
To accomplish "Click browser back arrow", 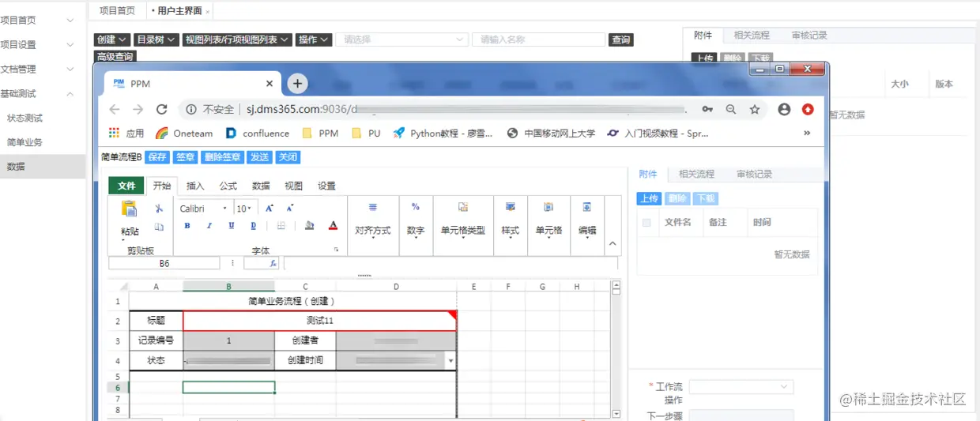I will tap(115, 110).
